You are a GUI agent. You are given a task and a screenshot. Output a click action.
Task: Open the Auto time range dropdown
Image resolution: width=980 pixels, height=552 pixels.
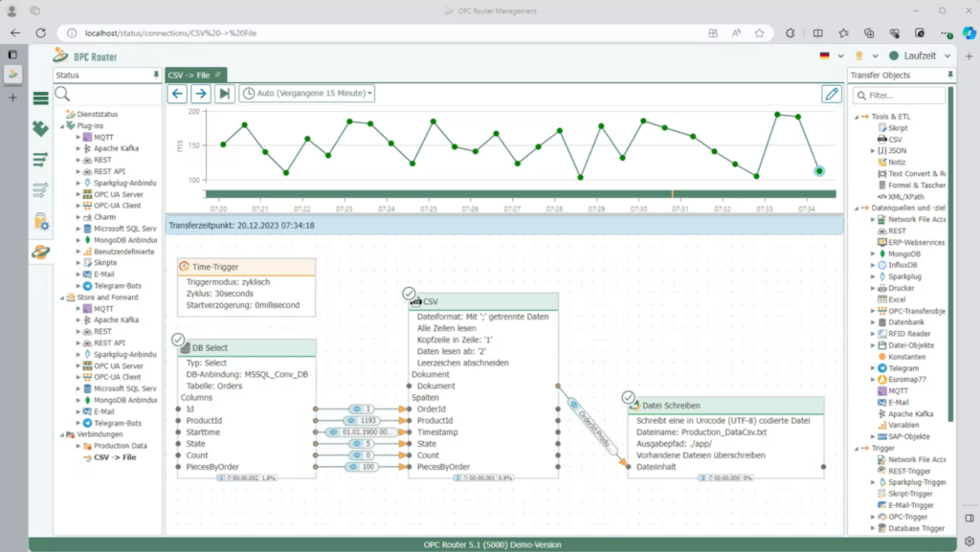click(x=307, y=93)
